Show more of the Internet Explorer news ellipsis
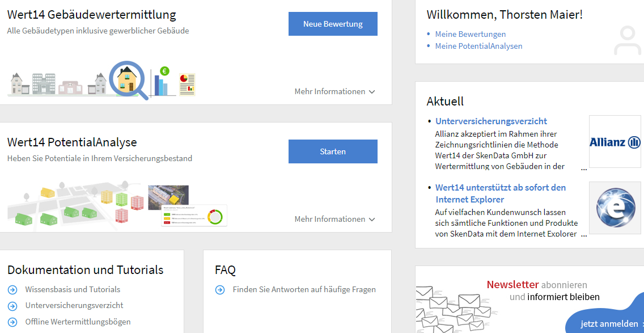 (x=584, y=235)
